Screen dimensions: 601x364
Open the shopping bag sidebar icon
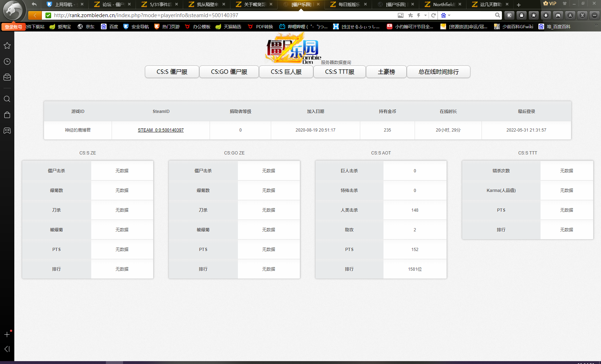tap(7, 115)
